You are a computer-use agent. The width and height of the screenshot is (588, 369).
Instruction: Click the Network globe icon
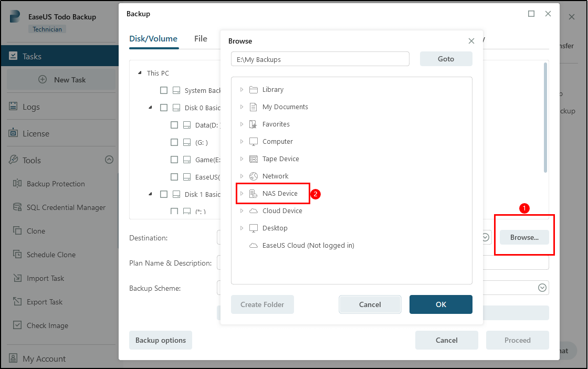(x=254, y=176)
